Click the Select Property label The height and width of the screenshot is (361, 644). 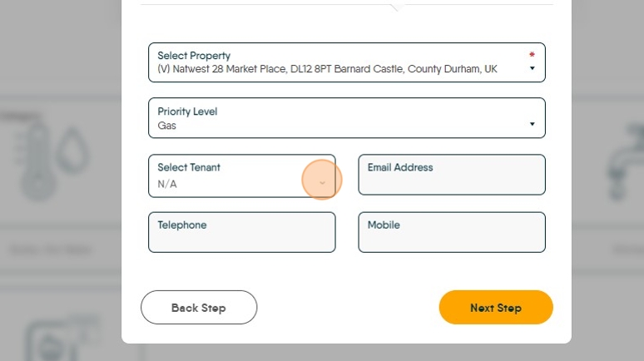194,56
